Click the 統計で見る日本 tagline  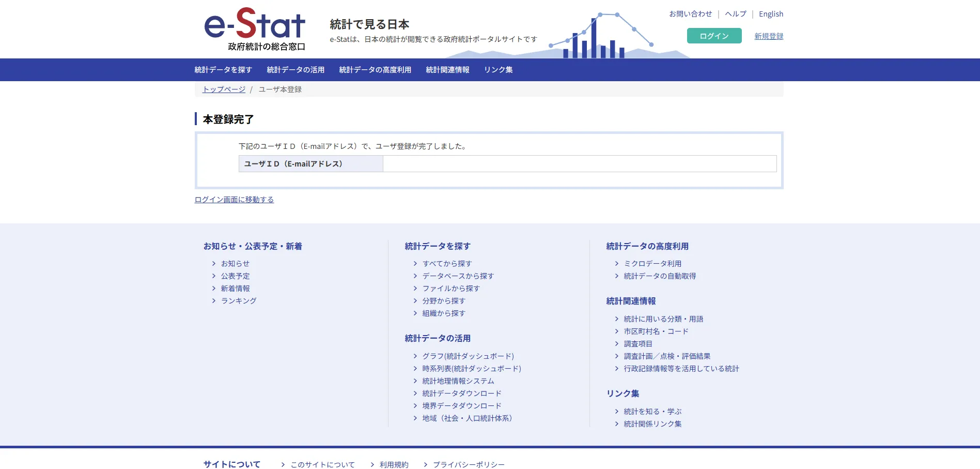(369, 24)
